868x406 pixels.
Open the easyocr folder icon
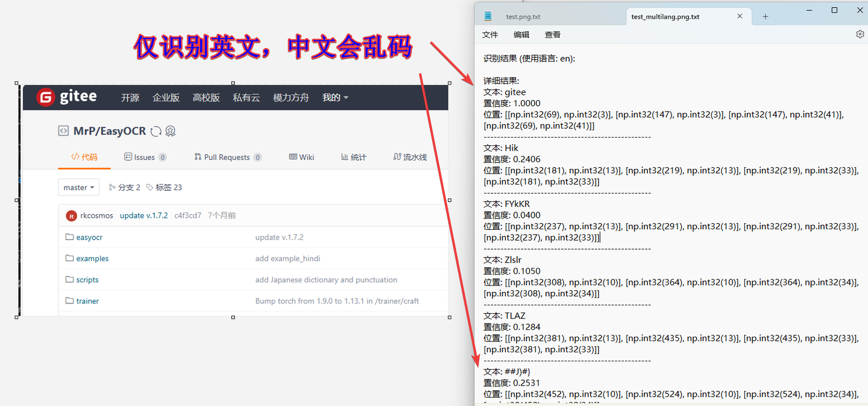[69, 236]
